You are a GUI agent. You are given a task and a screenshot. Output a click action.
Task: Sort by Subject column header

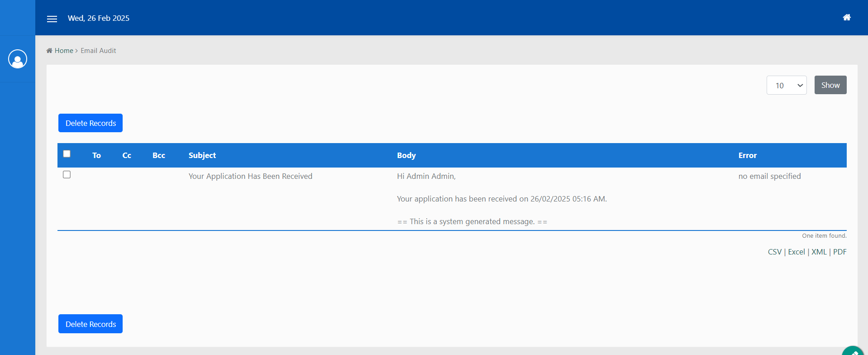click(202, 155)
